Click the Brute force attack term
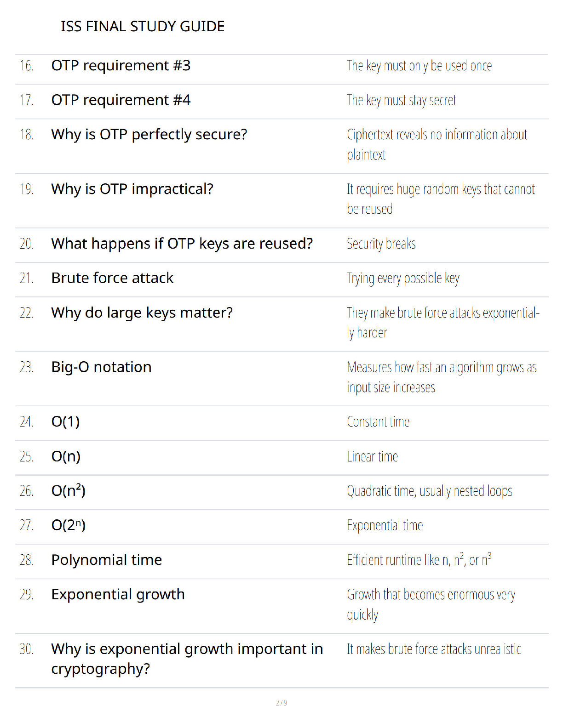This screenshot has width=563, height=728. pos(113,278)
